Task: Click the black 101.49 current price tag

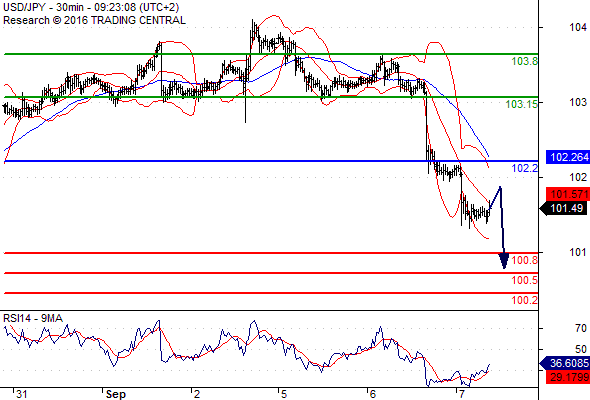Action: tap(563, 208)
